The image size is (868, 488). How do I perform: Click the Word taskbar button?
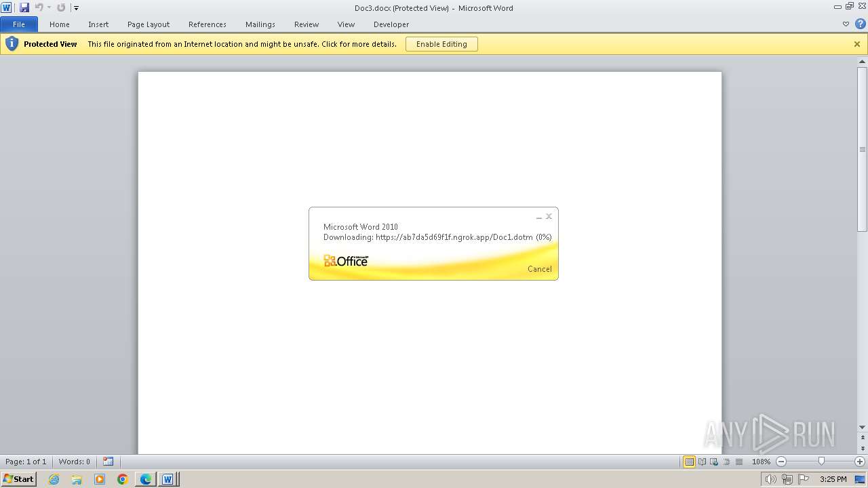click(167, 479)
